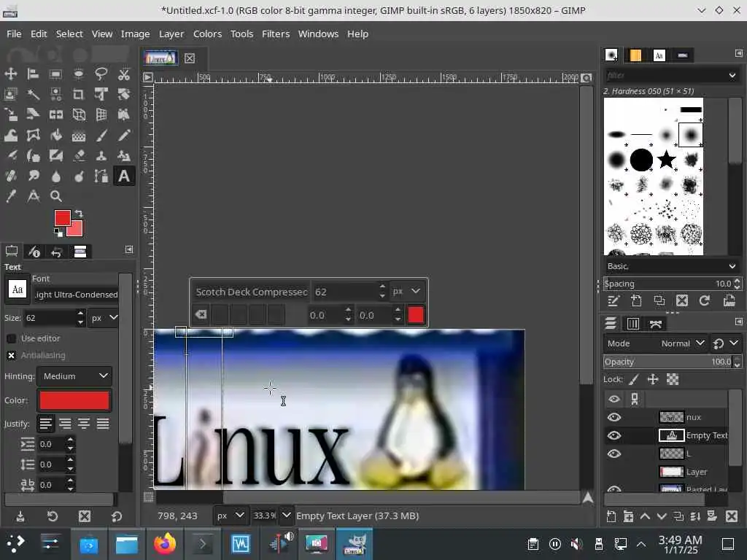Toggle the Antialiasing checkbox

pos(12,355)
